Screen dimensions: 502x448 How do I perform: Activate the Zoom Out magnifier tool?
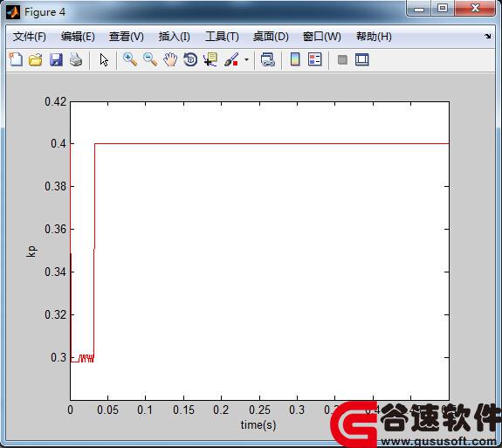pos(150,60)
